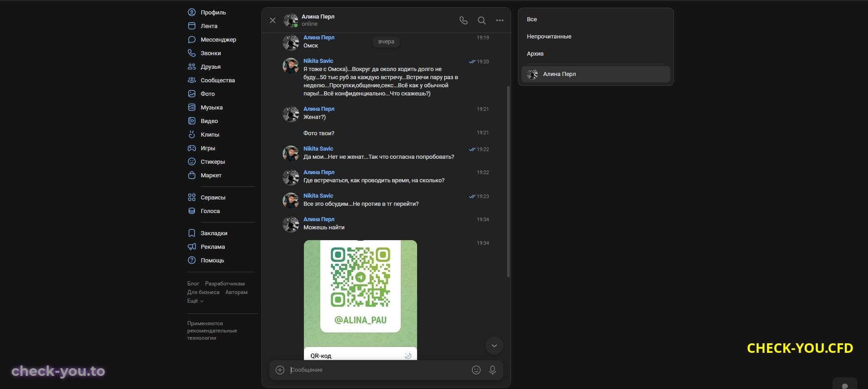Open Алина Перл avatar on the 19:22 message
This screenshot has width=868, height=389.
291,177
